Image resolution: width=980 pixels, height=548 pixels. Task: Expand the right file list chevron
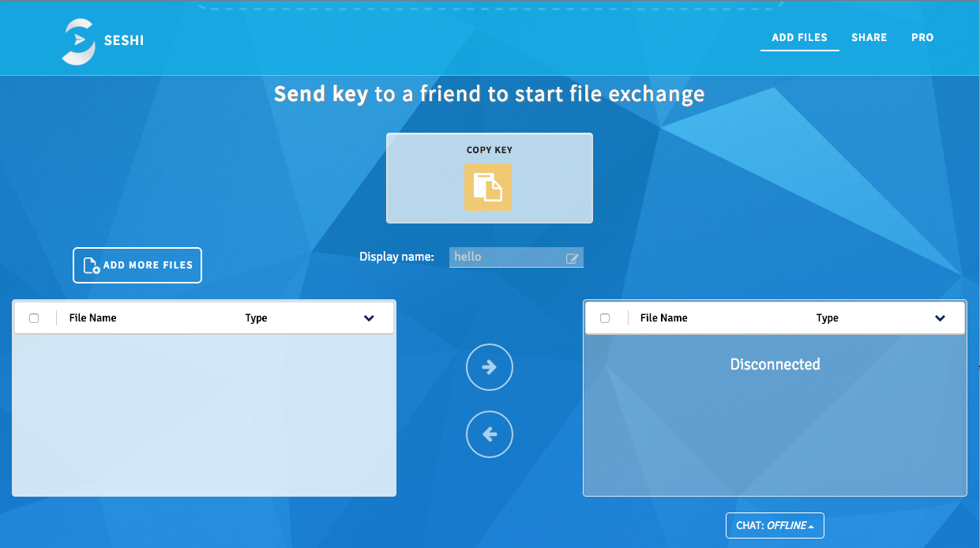click(x=940, y=318)
